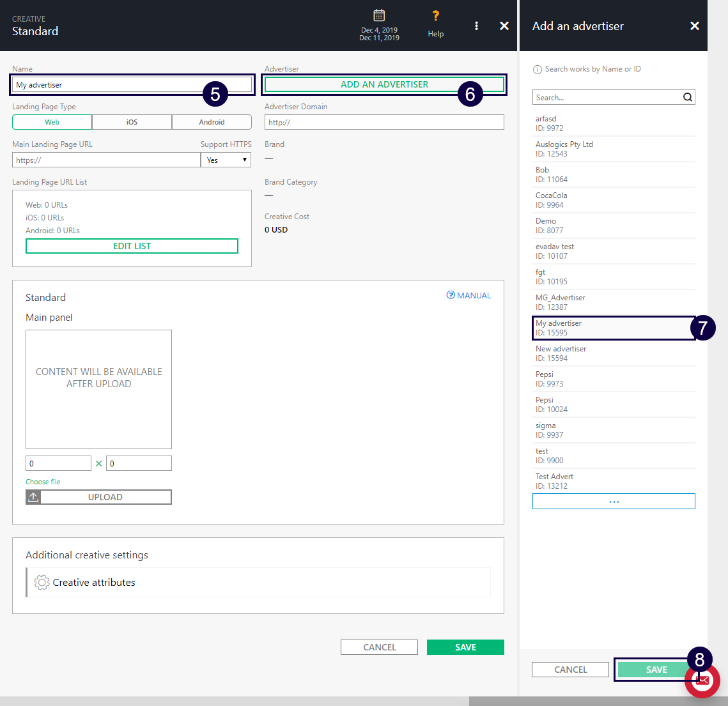Click the Help question mark icon

click(x=435, y=16)
